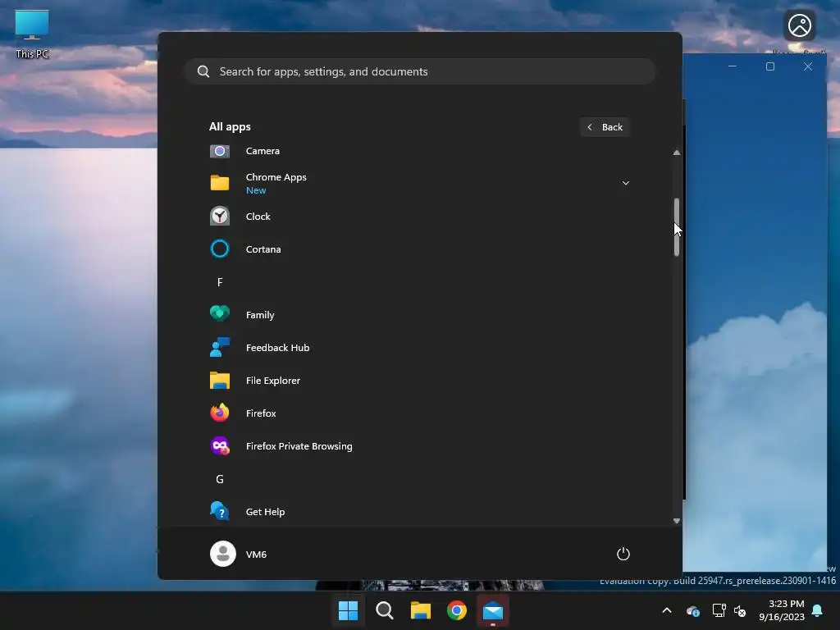Jump to letter F section header
Image resolution: width=840 pixels, height=630 pixels.
220,282
